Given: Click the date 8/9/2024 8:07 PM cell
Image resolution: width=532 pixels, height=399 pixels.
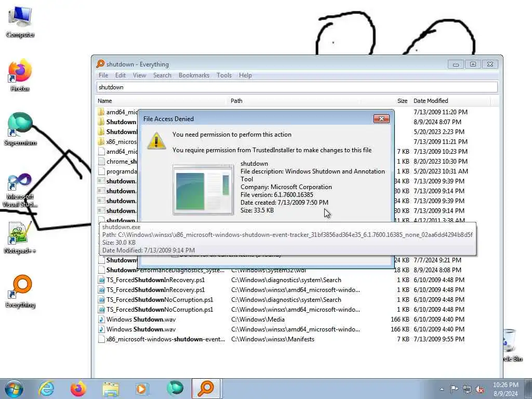Looking at the screenshot, I should (437, 122).
